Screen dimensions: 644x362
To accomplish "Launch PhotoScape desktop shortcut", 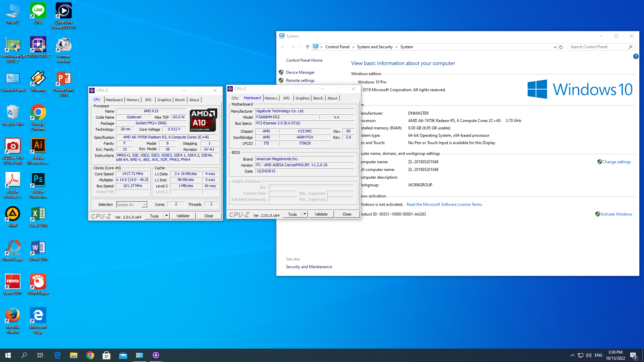I will [13, 250].
